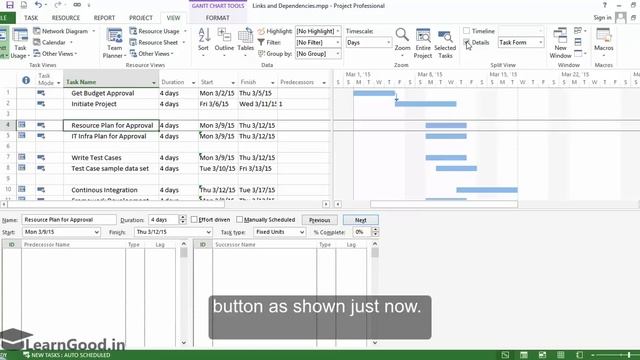This screenshot has height=360, width=640.
Task: Uncheck the Details checkbox
Action: (x=466, y=42)
